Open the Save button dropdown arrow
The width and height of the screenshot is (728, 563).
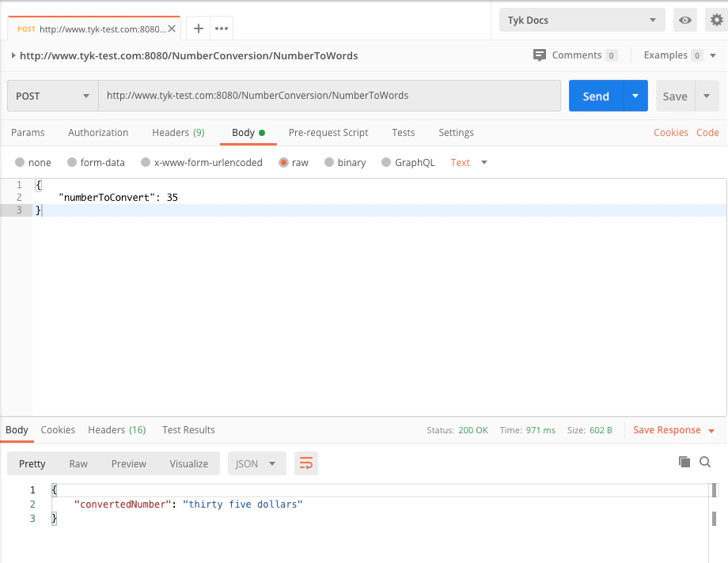tap(707, 96)
